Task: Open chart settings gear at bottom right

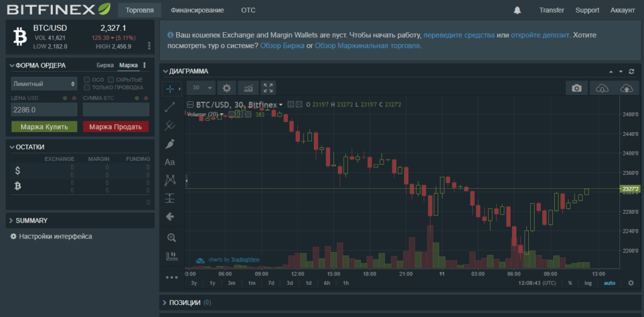Action: (x=631, y=282)
